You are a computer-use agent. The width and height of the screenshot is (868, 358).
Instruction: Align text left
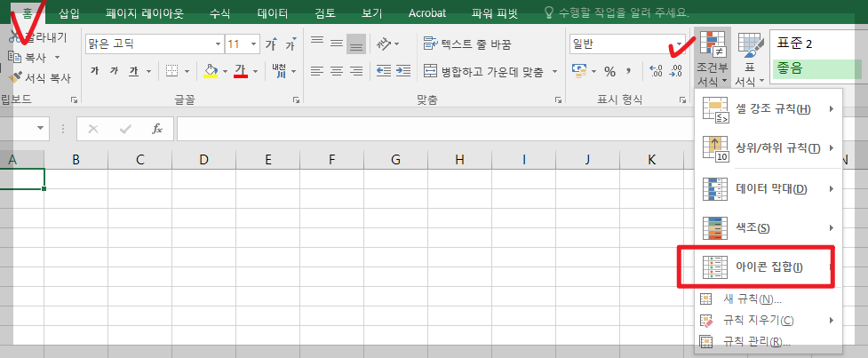316,71
